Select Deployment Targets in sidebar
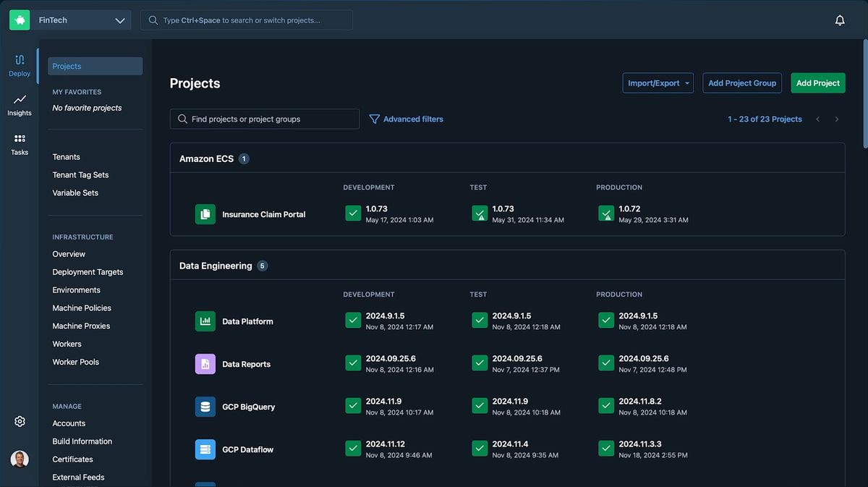This screenshot has height=487, width=868. (88, 272)
